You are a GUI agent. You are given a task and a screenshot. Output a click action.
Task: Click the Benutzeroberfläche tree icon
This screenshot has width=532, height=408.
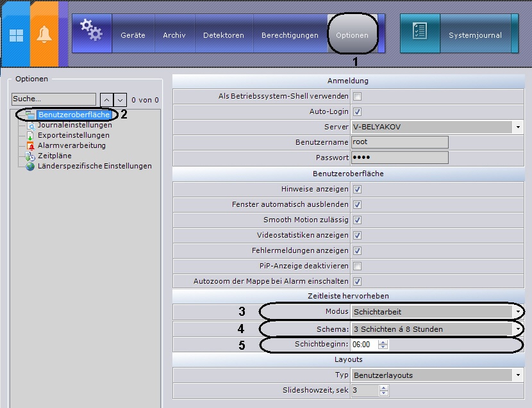[x=30, y=115]
